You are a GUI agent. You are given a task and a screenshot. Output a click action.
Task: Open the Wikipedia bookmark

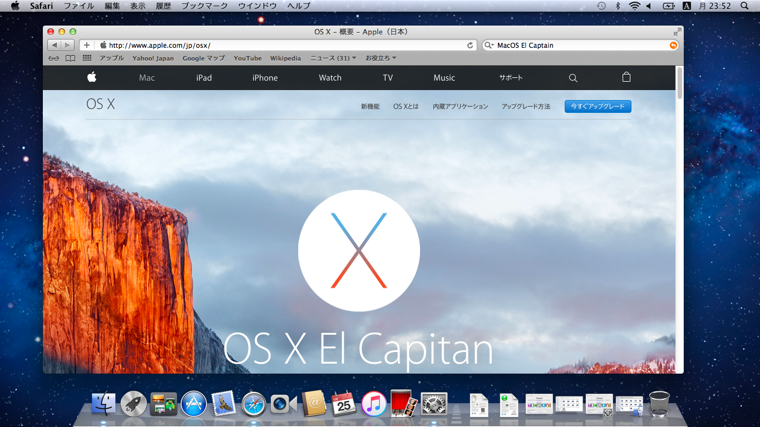285,58
